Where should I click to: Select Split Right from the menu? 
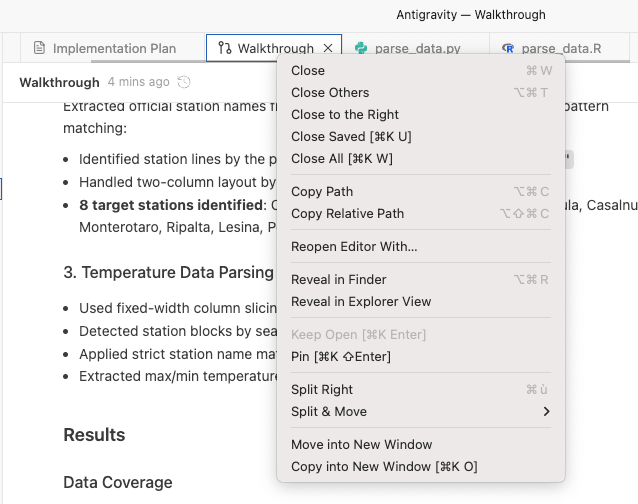point(322,390)
